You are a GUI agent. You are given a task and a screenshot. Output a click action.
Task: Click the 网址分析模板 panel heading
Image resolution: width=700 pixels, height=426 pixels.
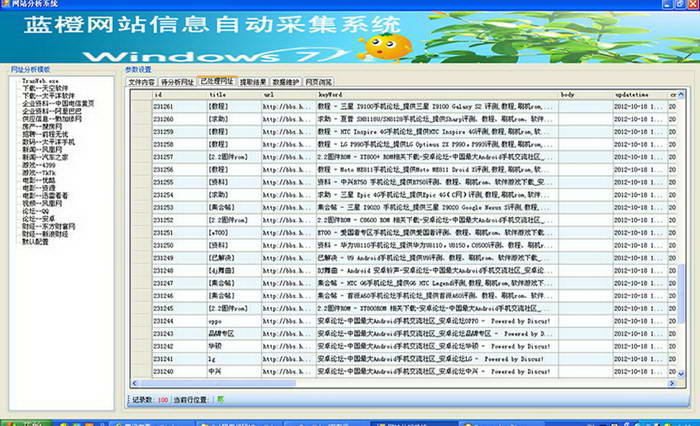coord(30,70)
